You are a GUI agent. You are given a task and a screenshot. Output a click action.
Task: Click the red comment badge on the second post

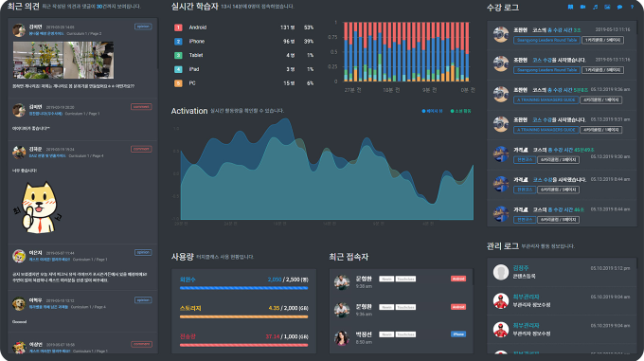(x=141, y=107)
